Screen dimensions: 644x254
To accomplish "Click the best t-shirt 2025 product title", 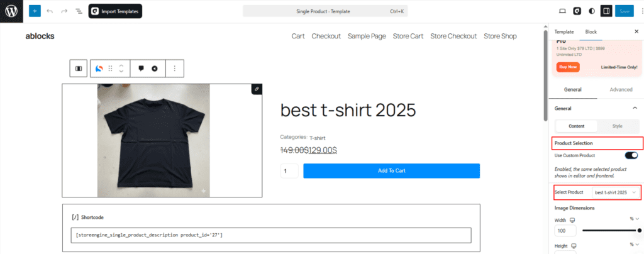I will pos(348,110).
